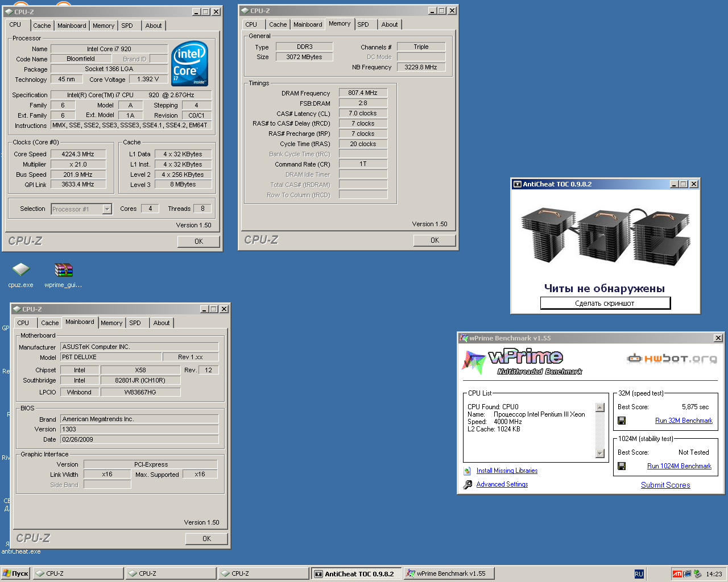Click the memory Size value 3072 MBytes
Screen dimensions: 728x582
click(x=304, y=57)
